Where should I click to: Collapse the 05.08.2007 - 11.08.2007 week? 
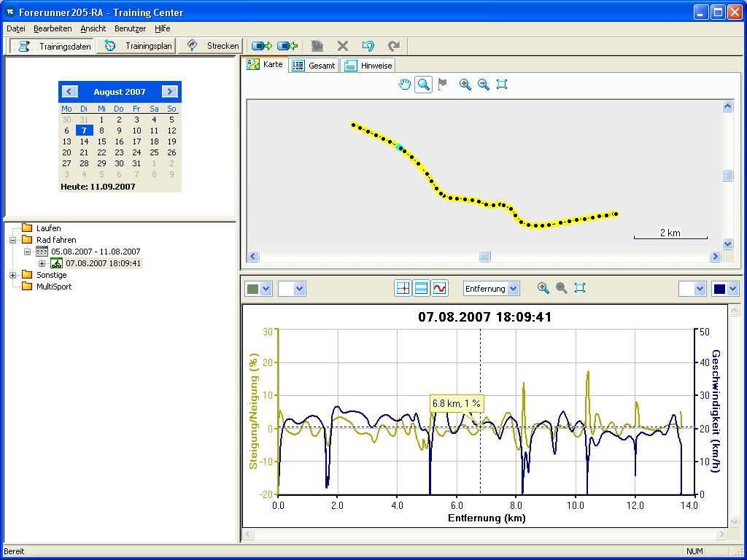click(x=27, y=252)
